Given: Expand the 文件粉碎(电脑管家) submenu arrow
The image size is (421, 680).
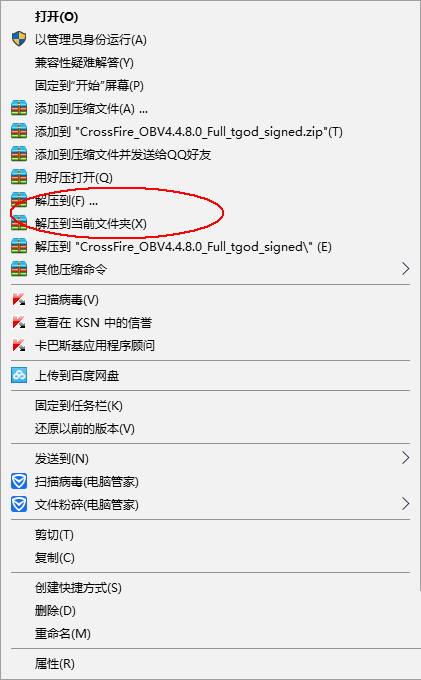Looking at the screenshot, I should [x=405, y=503].
